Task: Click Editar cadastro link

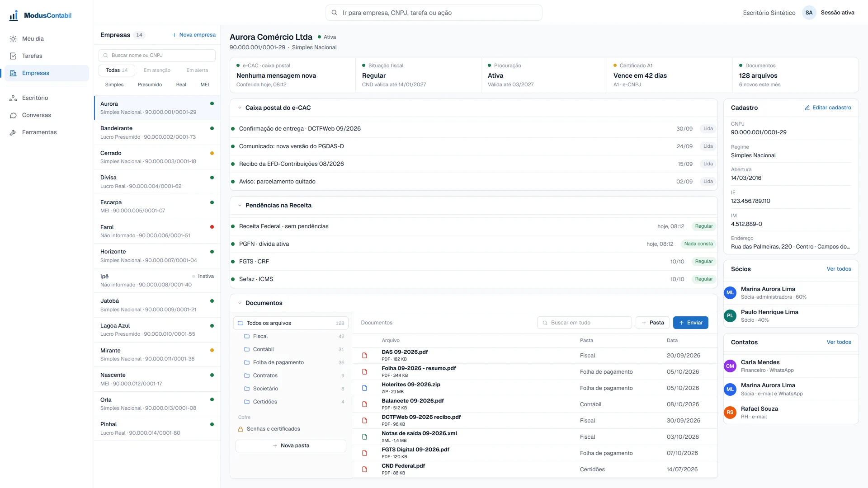Action: tap(827, 108)
